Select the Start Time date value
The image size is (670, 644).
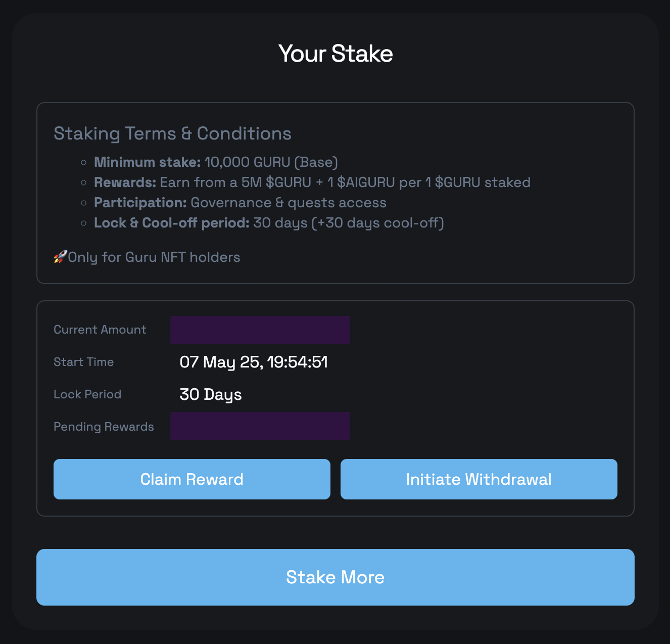(254, 362)
